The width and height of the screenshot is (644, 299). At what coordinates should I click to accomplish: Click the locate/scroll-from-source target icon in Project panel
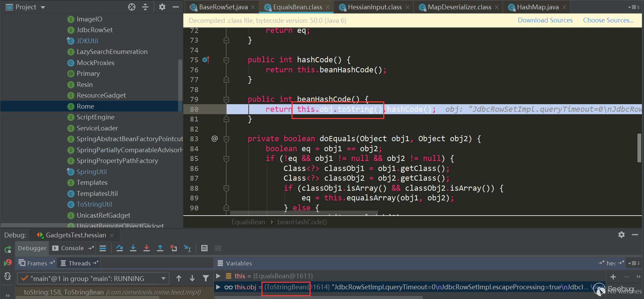(x=132, y=7)
